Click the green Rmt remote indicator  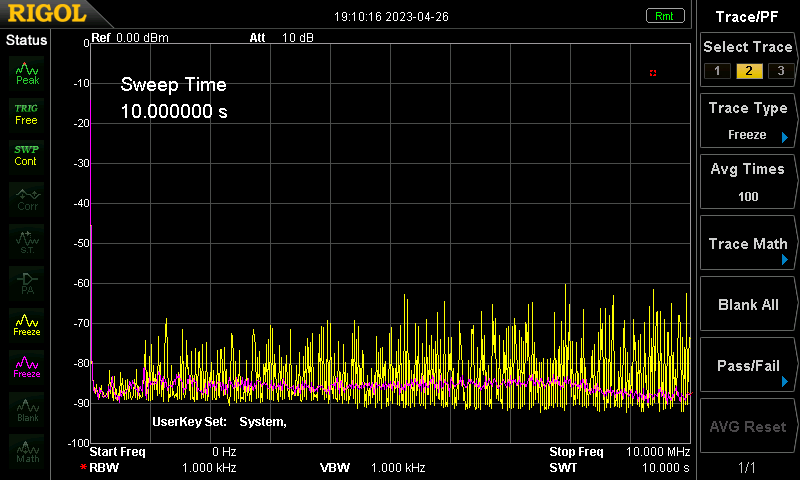(x=665, y=16)
